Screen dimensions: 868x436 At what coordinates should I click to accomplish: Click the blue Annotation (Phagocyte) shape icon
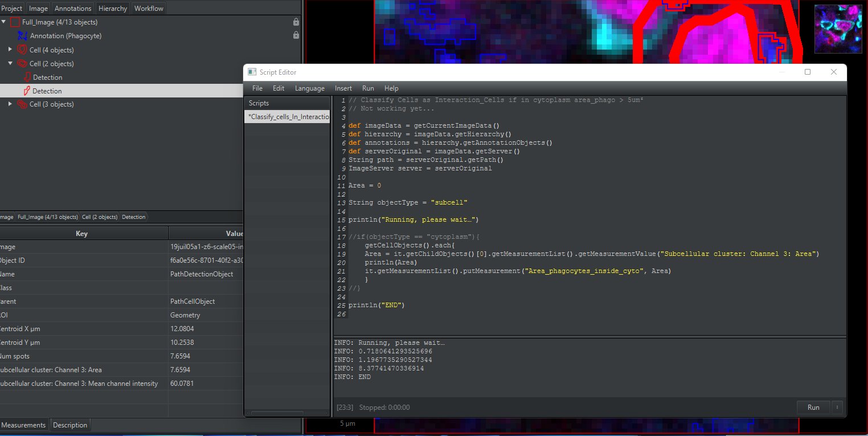coord(23,36)
